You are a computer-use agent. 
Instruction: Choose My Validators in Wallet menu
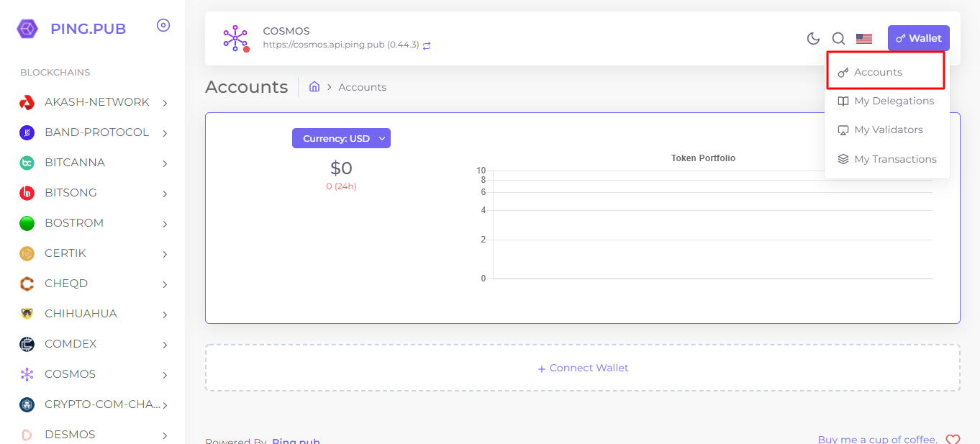(x=888, y=130)
